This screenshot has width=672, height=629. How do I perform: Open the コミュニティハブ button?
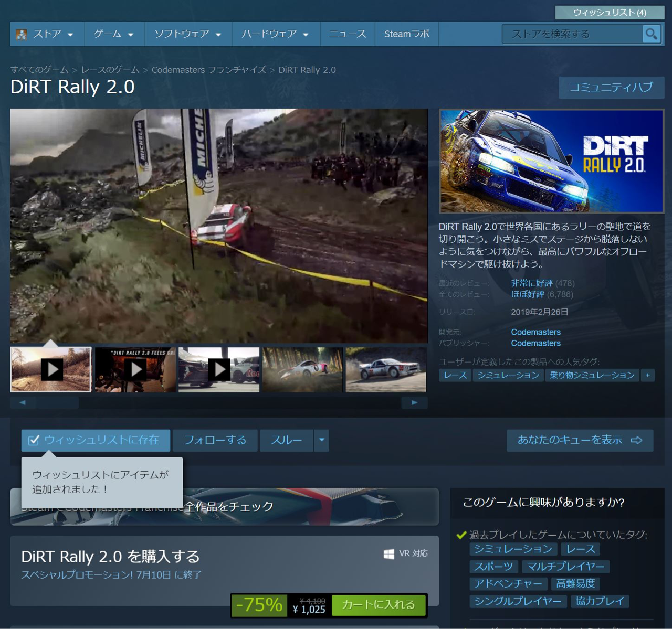pos(611,87)
